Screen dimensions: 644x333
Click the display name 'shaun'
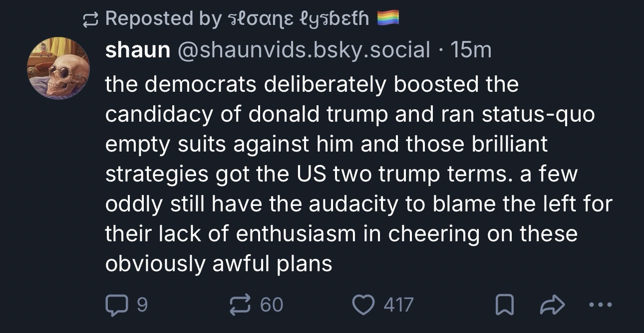137,49
